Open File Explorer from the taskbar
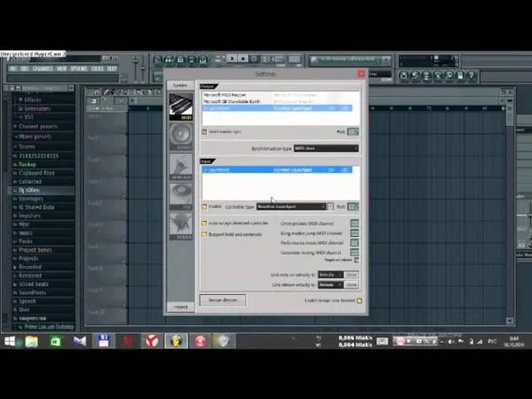This screenshot has width=532, height=399. click(x=31, y=341)
